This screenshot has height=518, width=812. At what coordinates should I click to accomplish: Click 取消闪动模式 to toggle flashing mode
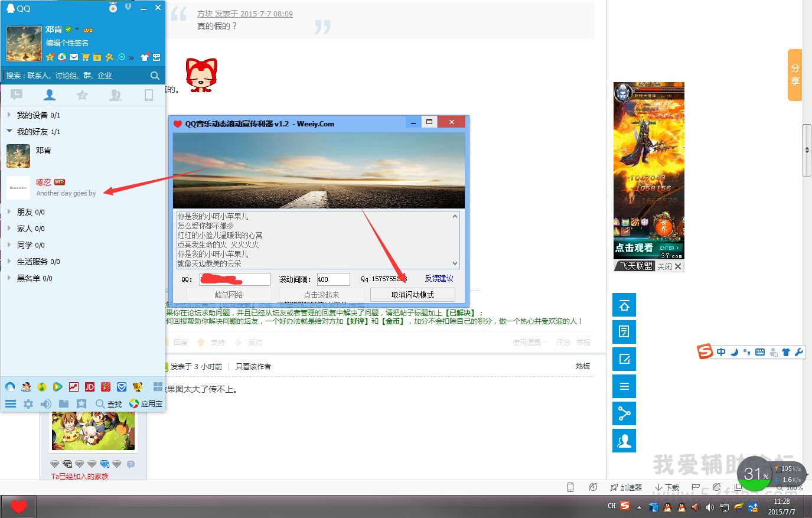tap(412, 295)
